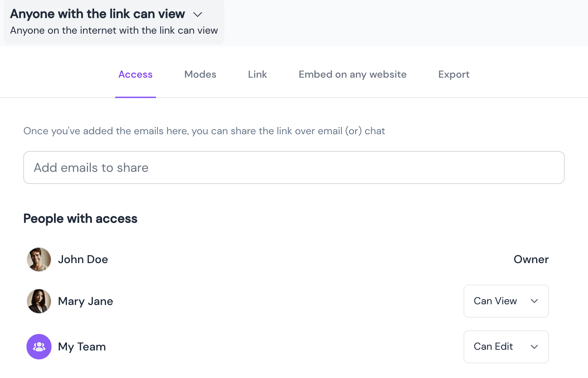Click John Doe's profile photo
This screenshot has height=378, width=588.
39,260
